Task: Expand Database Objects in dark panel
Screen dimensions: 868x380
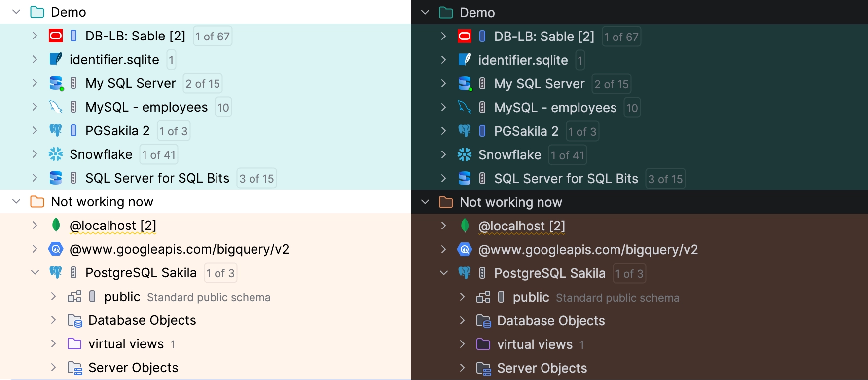Action: (463, 320)
